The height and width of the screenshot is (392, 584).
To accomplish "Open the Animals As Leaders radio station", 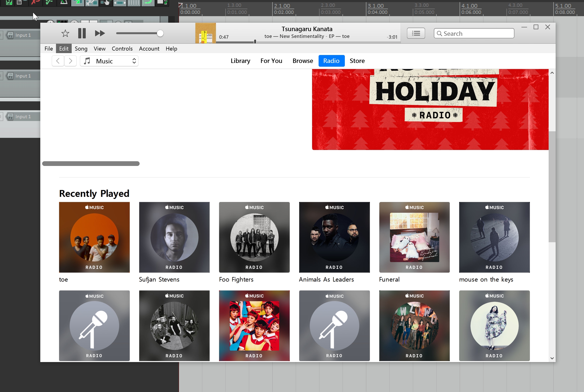I will pyautogui.click(x=334, y=237).
